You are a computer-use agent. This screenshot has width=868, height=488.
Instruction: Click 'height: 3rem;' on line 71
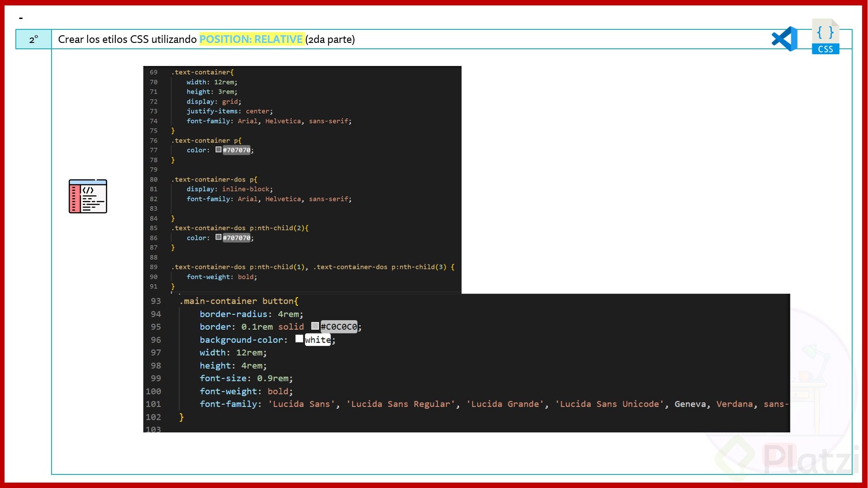(212, 92)
